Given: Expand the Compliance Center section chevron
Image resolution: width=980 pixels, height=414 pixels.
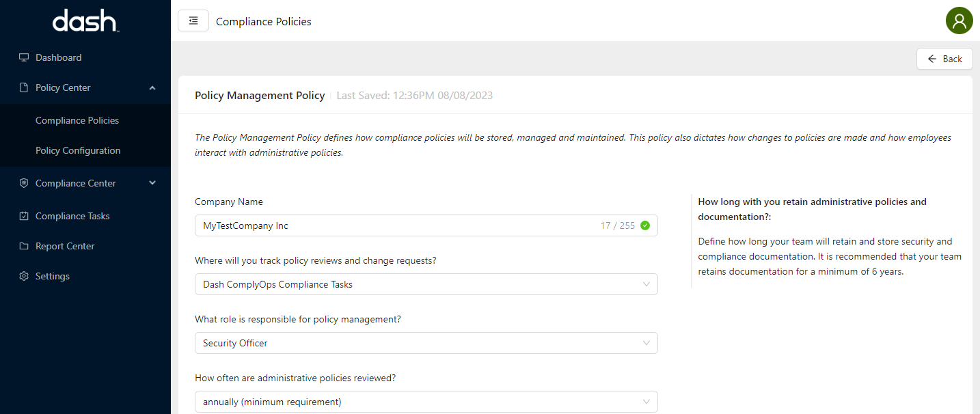Looking at the screenshot, I should pyautogui.click(x=152, y=183).
